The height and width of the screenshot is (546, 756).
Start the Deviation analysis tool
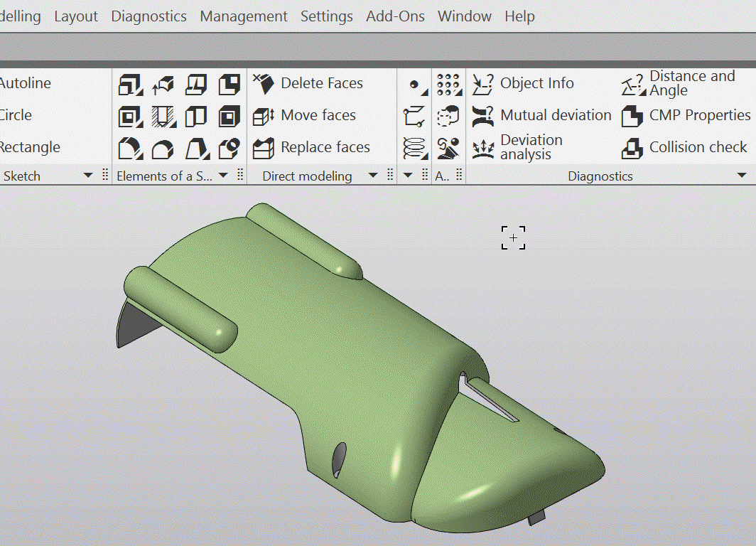pos(517,147)
